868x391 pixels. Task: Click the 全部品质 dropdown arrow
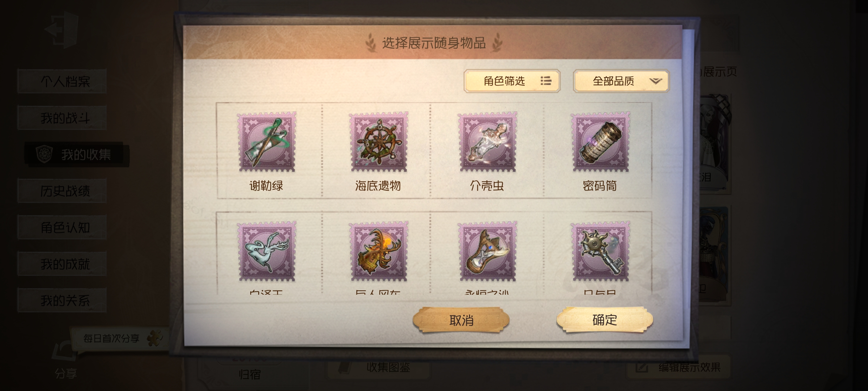[x=655, y=81]
